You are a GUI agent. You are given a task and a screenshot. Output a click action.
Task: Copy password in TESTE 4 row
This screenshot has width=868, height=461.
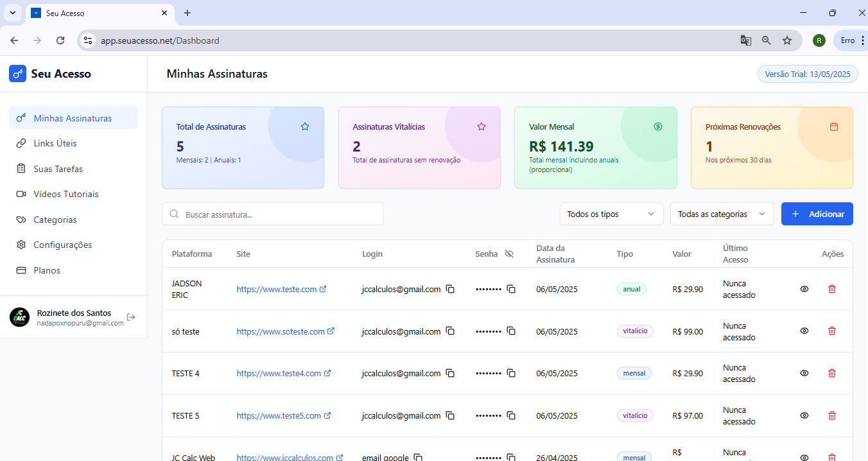(511, 373)
